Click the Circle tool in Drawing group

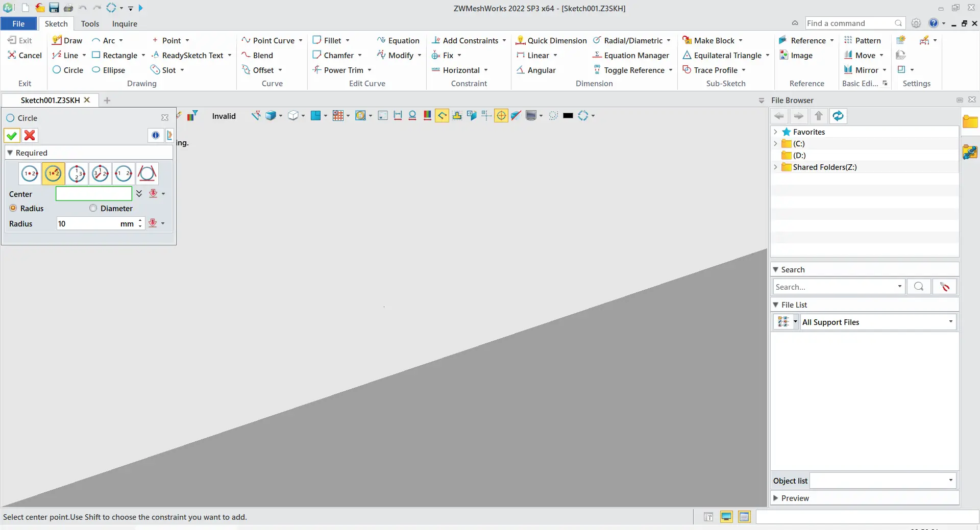68,70
